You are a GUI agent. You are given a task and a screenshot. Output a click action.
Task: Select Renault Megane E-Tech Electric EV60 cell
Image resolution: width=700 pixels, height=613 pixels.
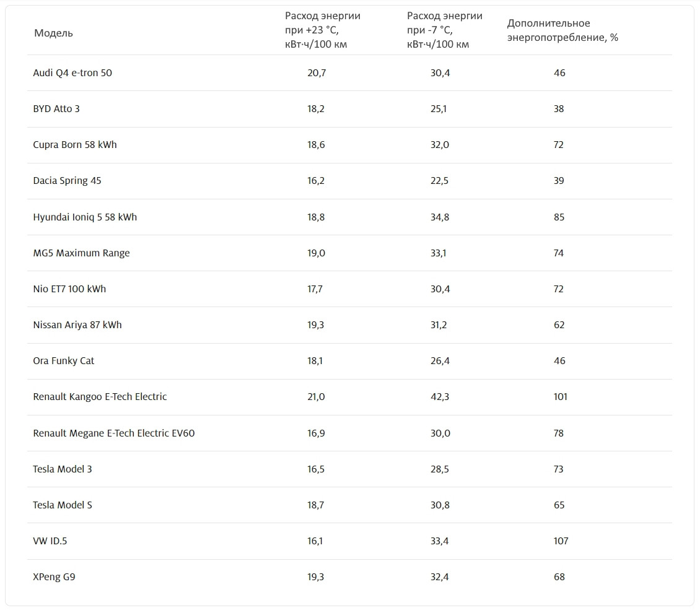[x=114, y=433]
